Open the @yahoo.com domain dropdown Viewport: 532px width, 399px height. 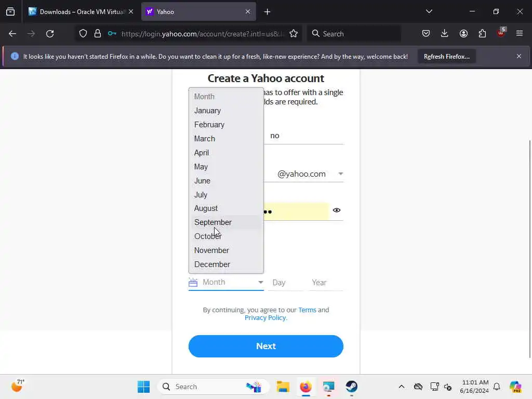tap(310, 174)
